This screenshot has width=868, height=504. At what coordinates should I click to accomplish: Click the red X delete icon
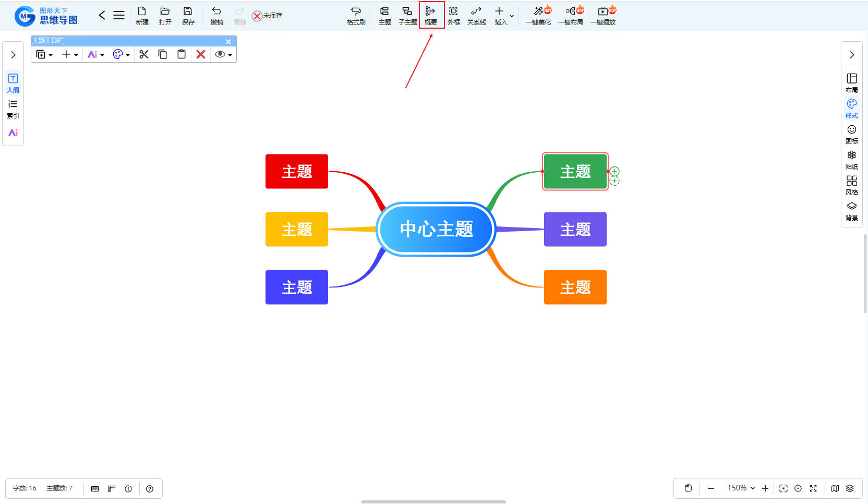201,54
